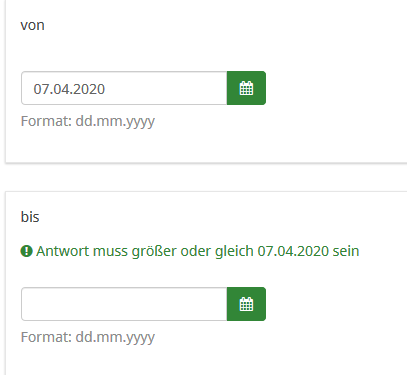Screen dimensions: 407x375
Task: Click the "von" question label
Action: point(32,25)
